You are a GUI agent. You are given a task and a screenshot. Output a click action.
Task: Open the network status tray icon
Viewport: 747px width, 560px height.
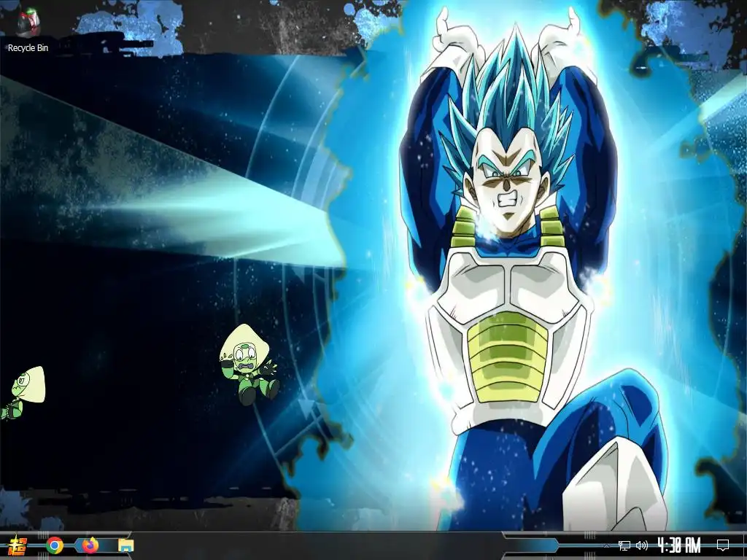tap(624, 545)
